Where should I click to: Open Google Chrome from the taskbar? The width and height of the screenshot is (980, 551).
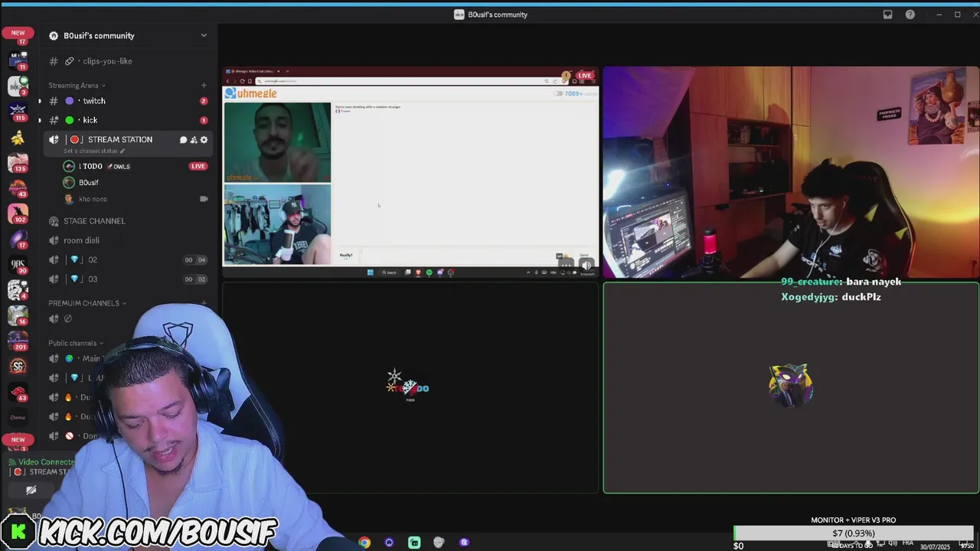click(364, 543)
